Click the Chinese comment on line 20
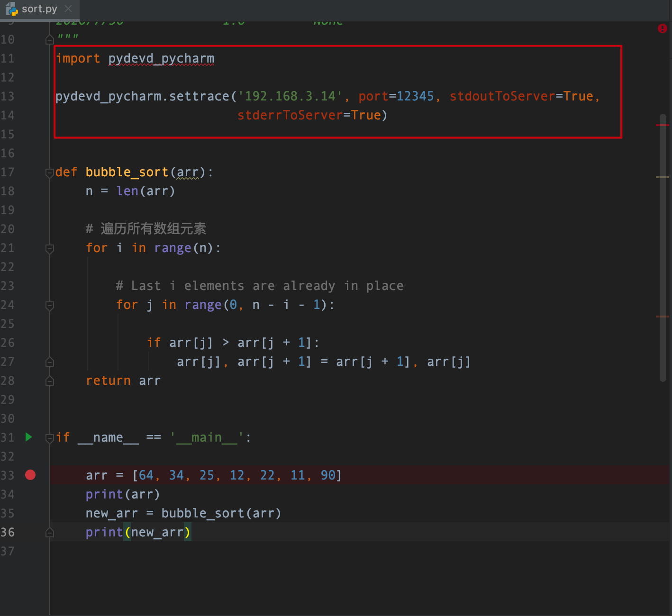 [x=146, y=229]
